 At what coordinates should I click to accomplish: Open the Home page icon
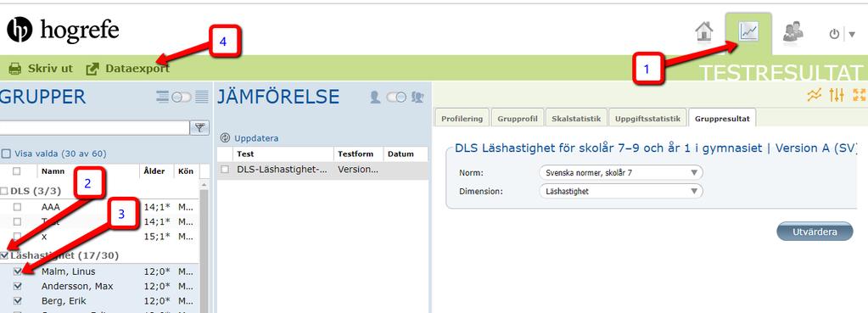click(704, 31)
